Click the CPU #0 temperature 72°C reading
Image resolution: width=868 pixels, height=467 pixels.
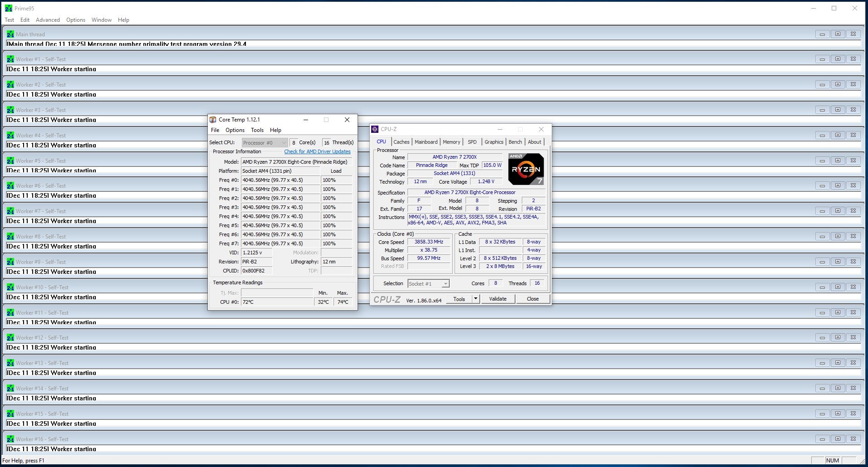coord(277,302)
